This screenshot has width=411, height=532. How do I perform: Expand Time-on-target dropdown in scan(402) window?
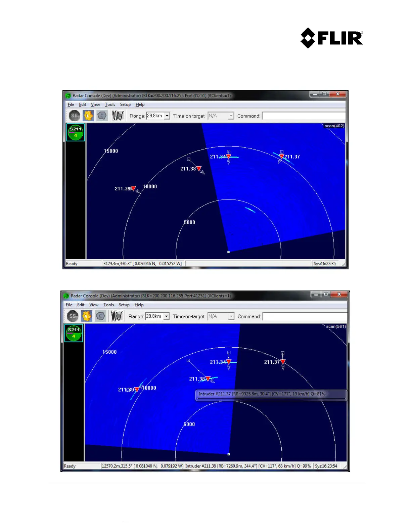coord(231,116)
